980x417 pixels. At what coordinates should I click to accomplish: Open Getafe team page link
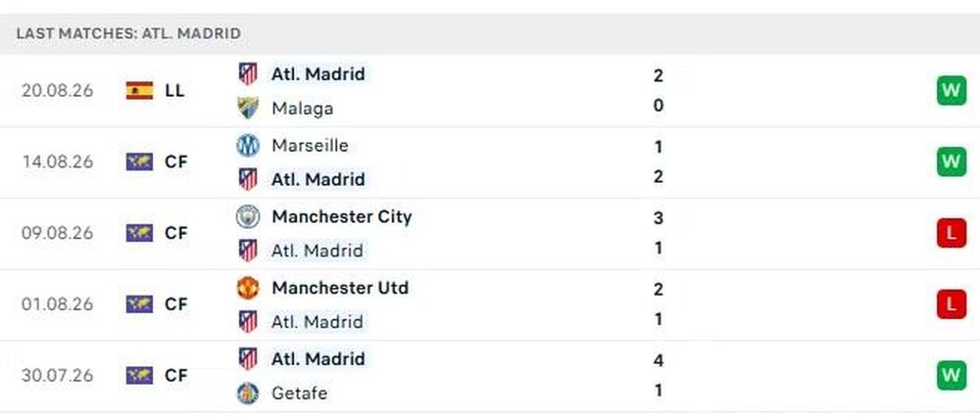pos(299,393)
